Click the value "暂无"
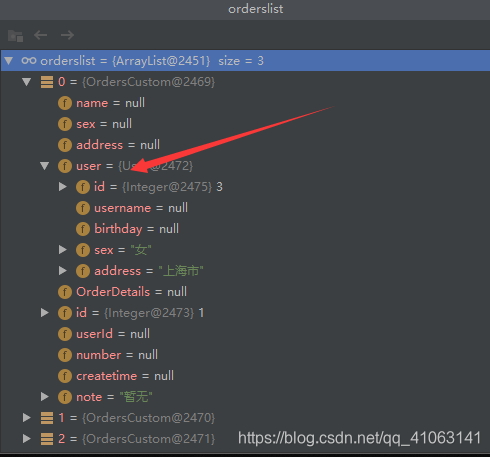Screen dimensions: 490x457 136,397
